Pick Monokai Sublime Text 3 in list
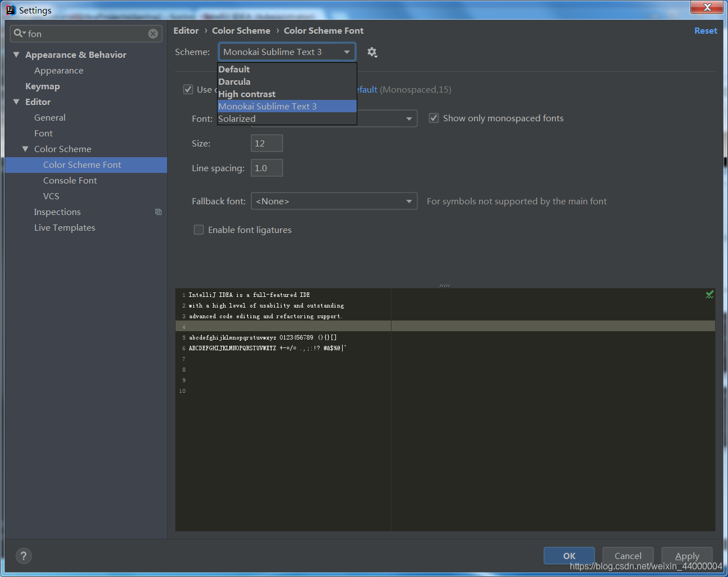The image size is (728, 577). click(x=287, y=106)
